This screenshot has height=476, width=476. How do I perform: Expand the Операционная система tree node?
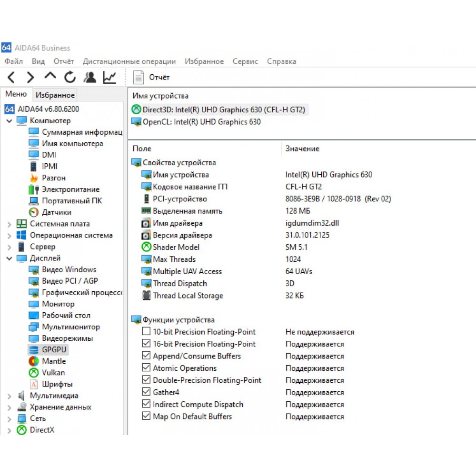tap(9, 236)
